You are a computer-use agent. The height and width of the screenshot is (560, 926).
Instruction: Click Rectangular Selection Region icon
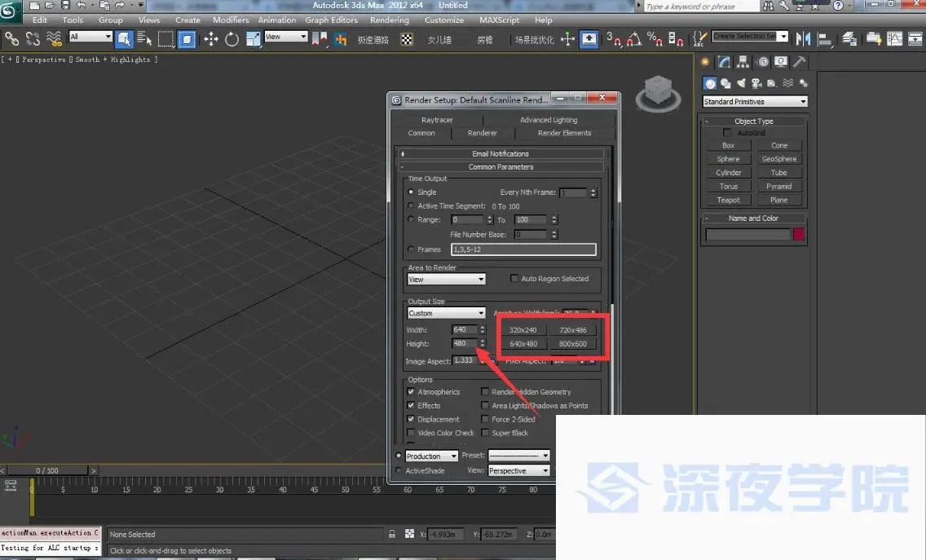[x=165, y=39]
